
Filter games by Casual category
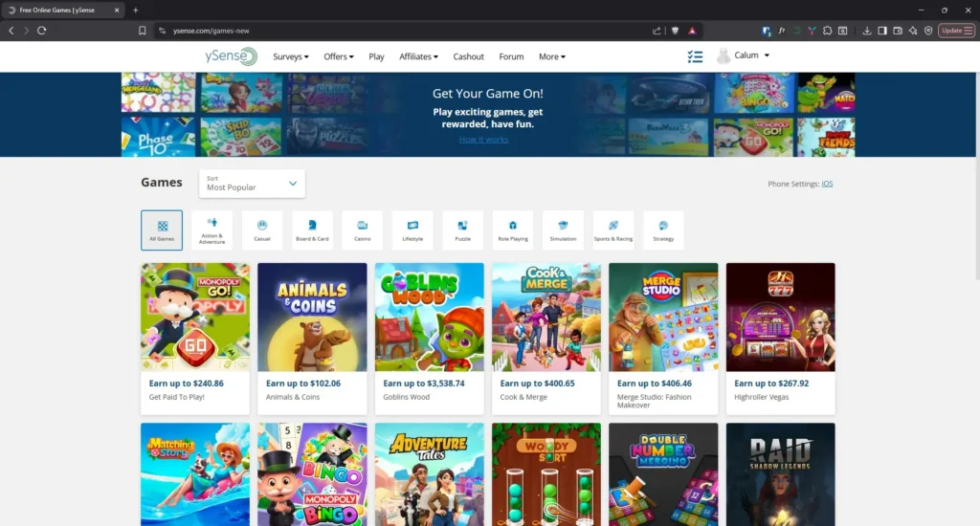tap(262, 230)
